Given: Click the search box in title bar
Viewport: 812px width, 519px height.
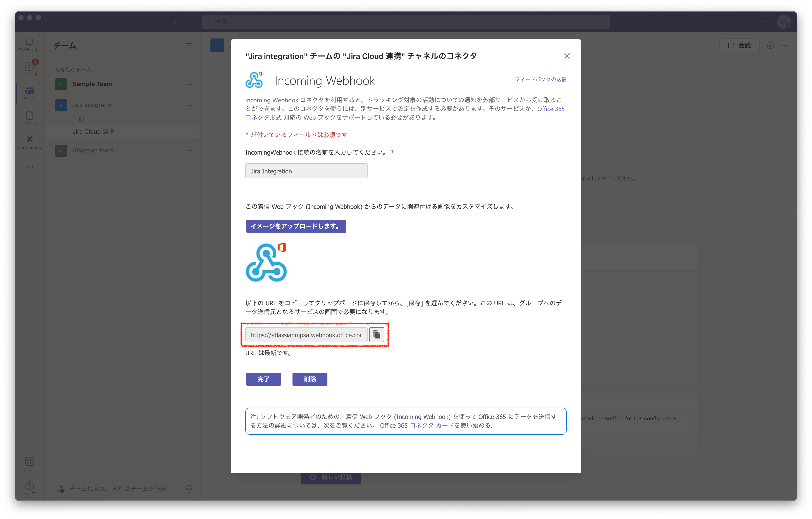Looking at the screenshot, I should point(406,22).
